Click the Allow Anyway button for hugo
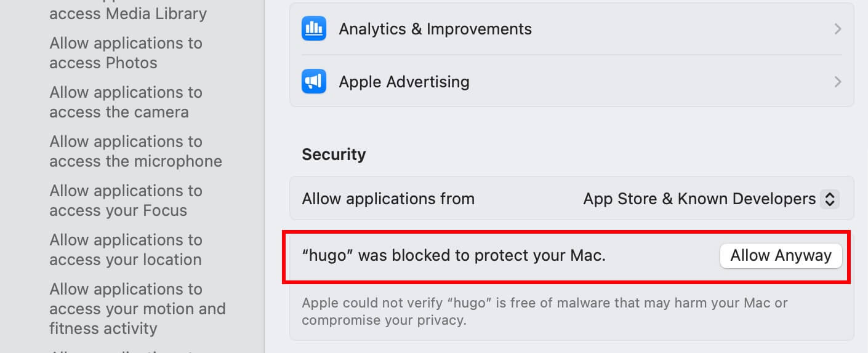The width and height of the screenshot is (868, 353). (781, 256)
